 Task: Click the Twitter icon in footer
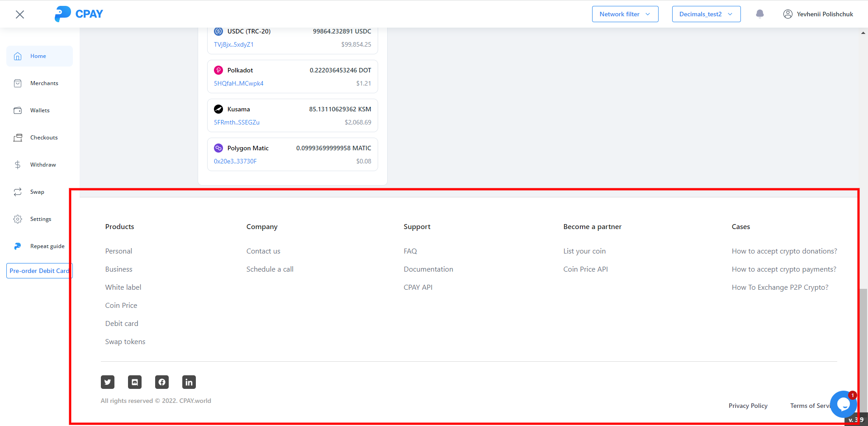108,382
